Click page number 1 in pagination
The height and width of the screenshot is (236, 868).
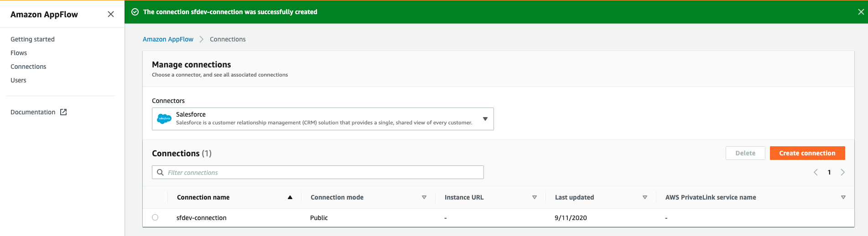click(829, 172)
